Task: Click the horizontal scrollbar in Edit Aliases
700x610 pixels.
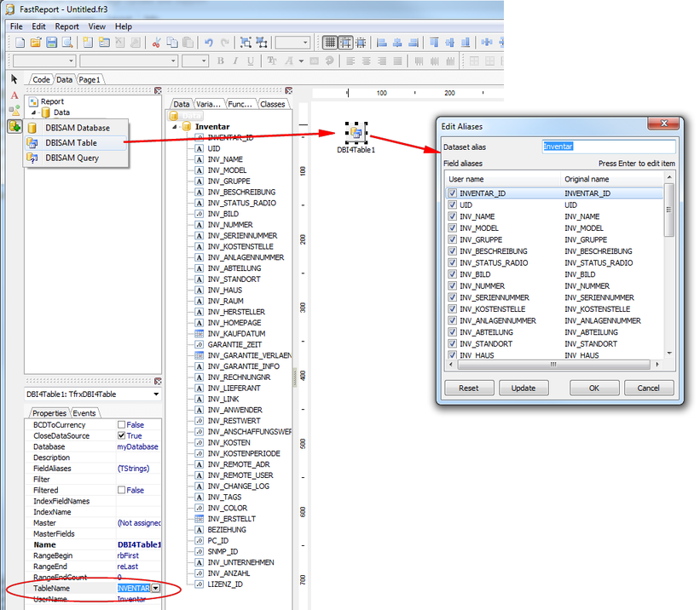Action: [x=553, y=365]
